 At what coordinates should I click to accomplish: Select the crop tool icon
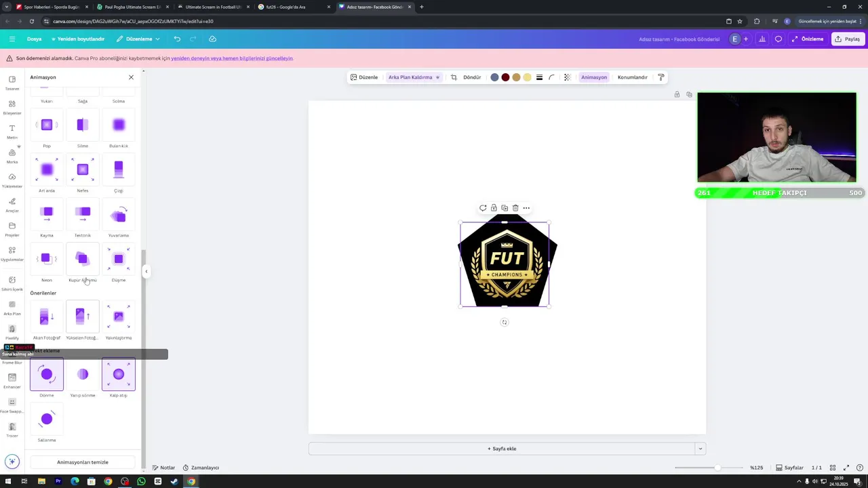click(x=454, y=77)
